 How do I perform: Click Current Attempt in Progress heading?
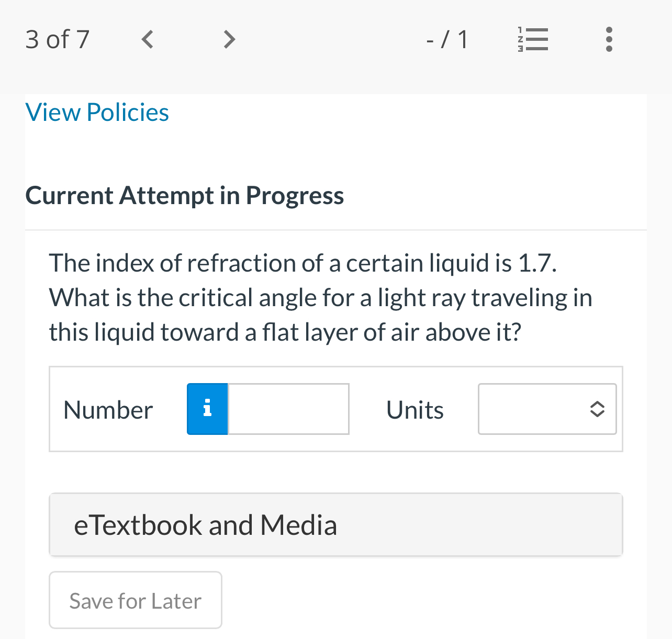coord(184,196)
